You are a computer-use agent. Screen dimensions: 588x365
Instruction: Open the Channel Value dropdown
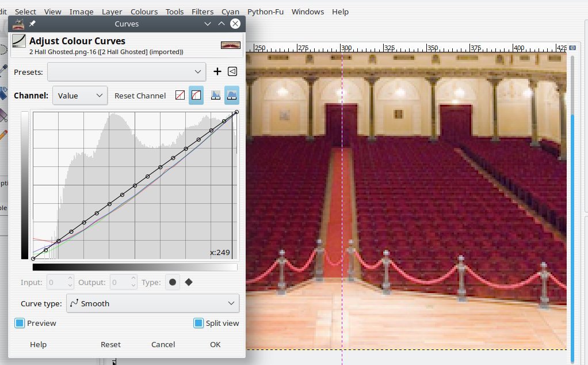(x=80, y=96)
